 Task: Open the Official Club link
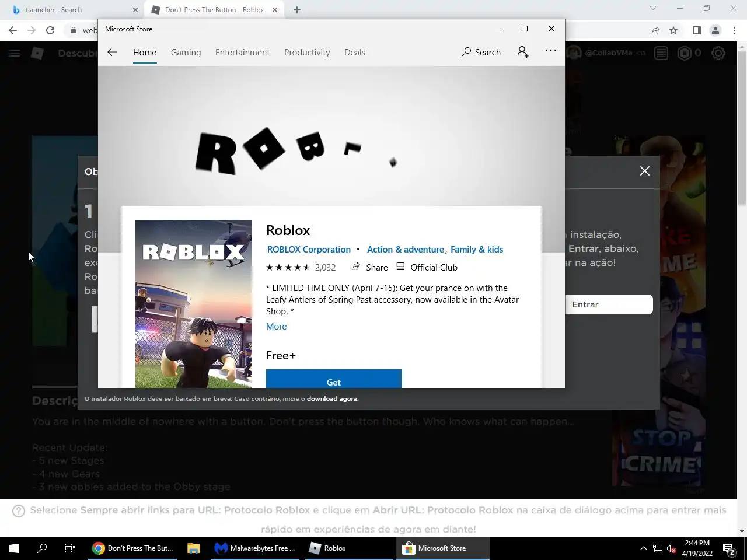pyautogui.click(x=427, y=267)
